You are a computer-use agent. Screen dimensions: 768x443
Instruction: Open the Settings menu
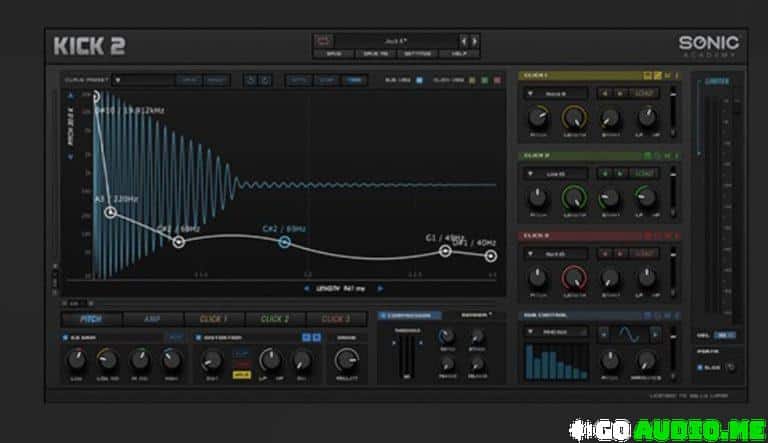[417, 54]
